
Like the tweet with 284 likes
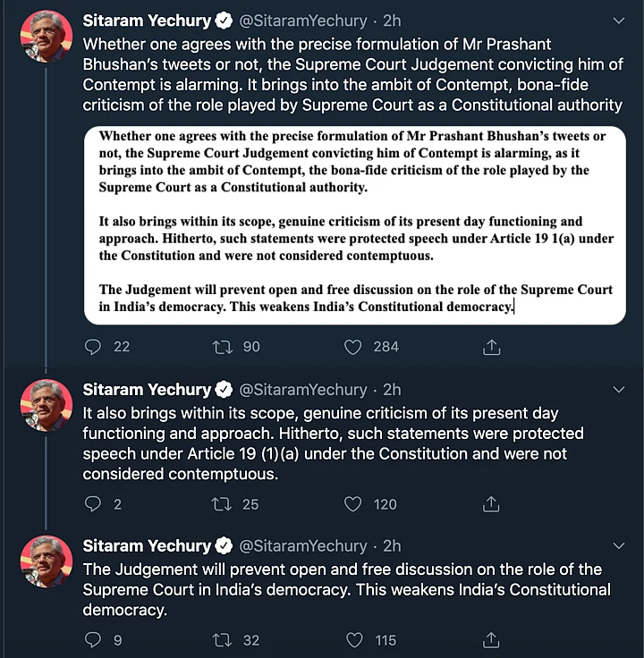click(352, 347)
